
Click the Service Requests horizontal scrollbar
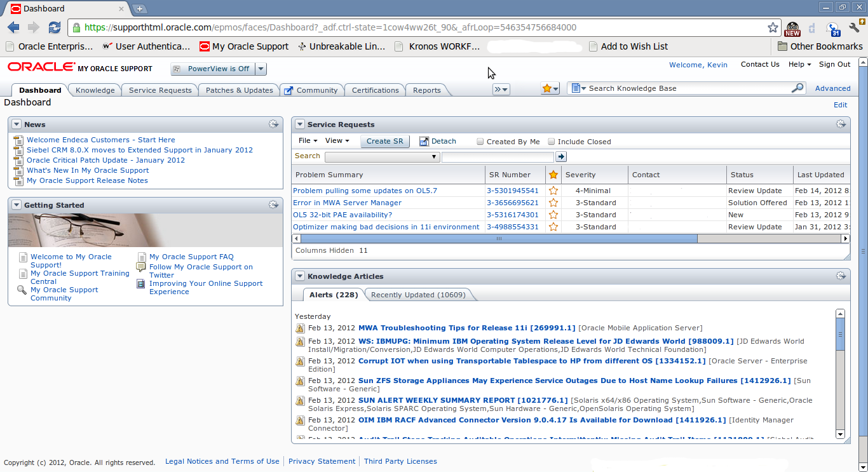coord(498,239)
